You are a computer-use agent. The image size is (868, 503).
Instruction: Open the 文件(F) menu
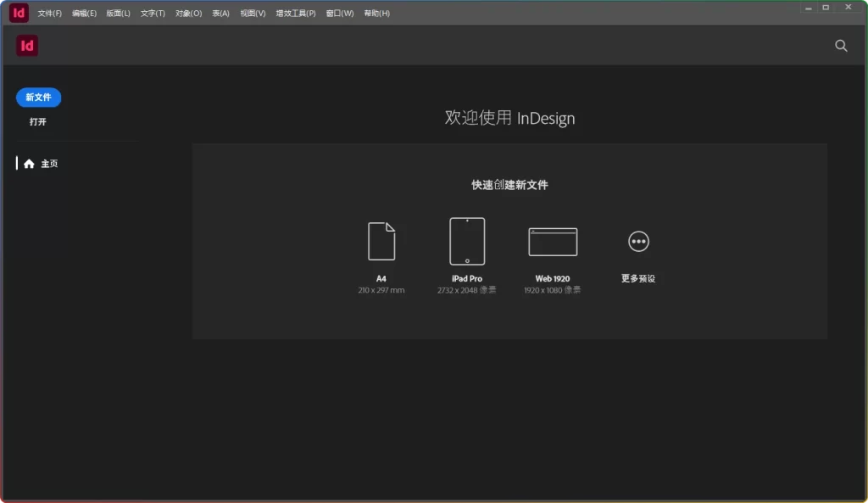tap(47, 13)
